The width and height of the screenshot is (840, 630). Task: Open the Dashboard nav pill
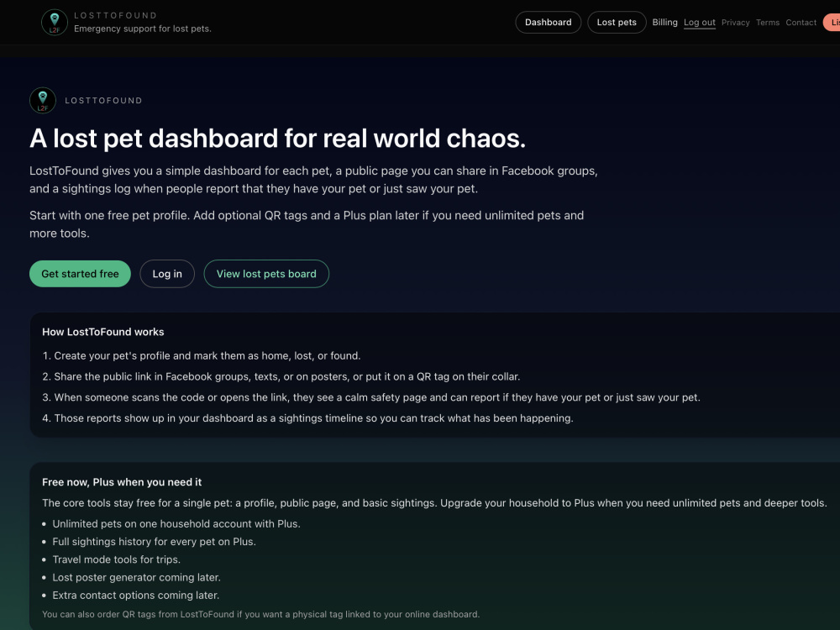click(548, 23)
